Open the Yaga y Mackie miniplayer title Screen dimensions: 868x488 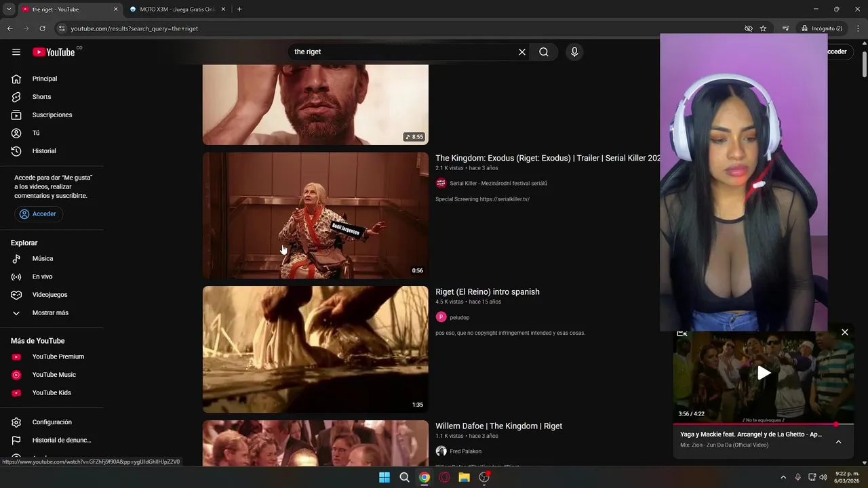pos(751,434)
